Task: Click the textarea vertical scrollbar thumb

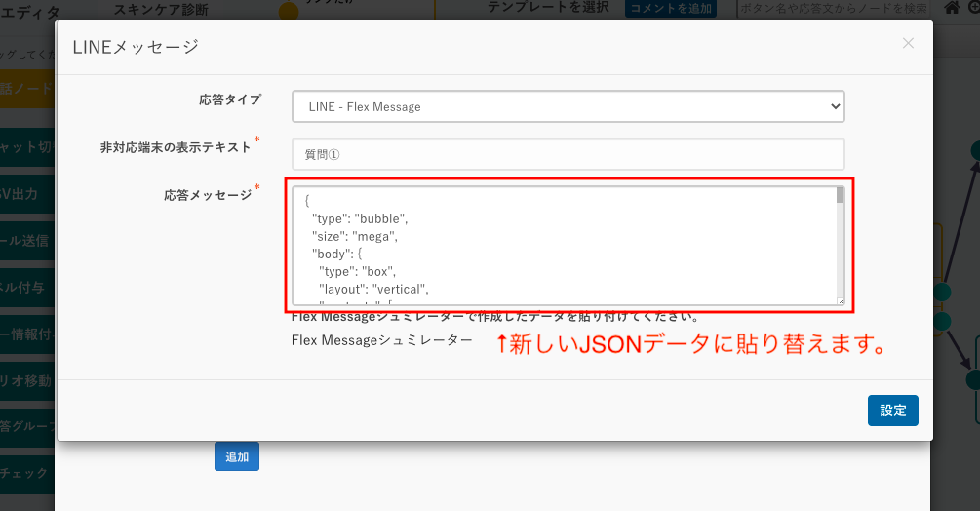Action: (x=840, y=195)
